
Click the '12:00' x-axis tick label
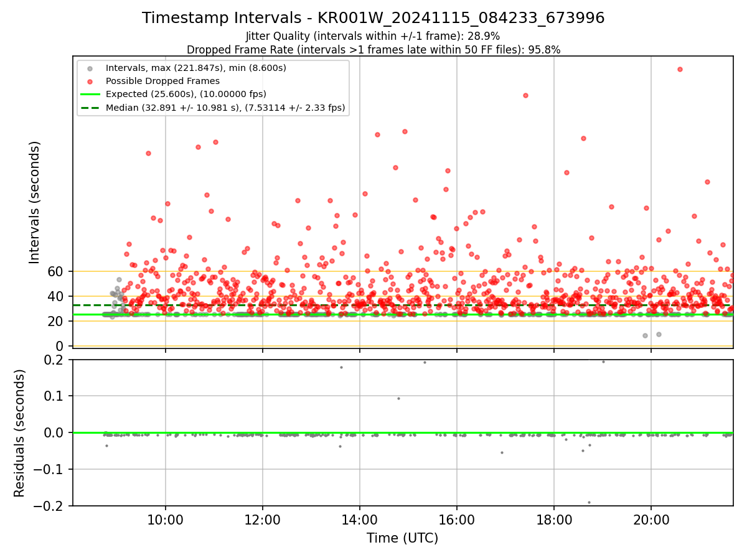click(263, 521)
